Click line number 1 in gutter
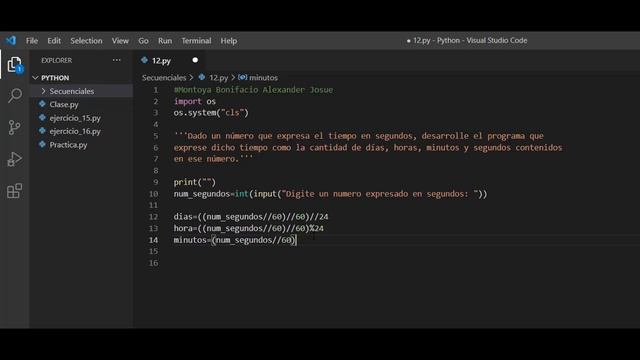The image size is (640, 360). point(156,90)
